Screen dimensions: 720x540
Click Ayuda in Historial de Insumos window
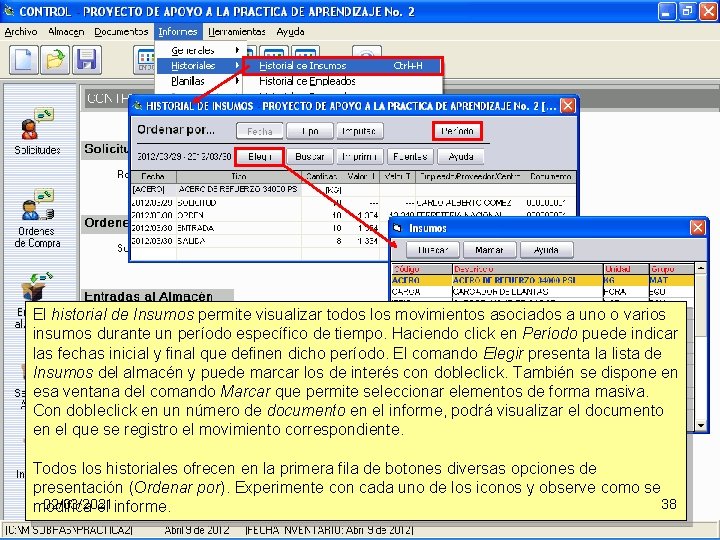[x=461, y=157]
